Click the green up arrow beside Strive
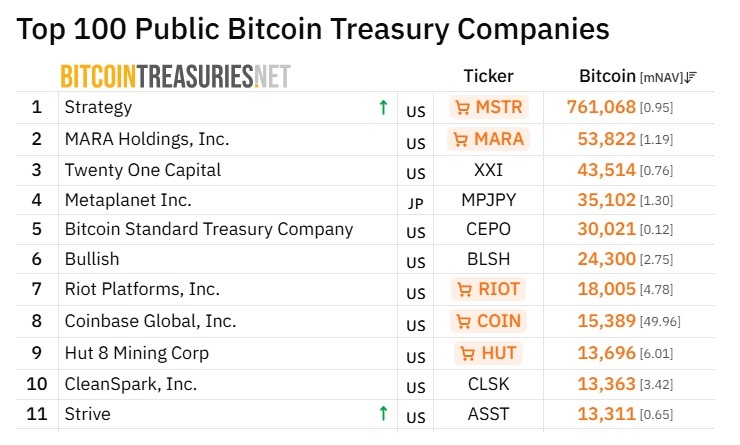Image resolution: width=740 pixels, height=445 pixels. pyautogui.click(x=383, y=413)
